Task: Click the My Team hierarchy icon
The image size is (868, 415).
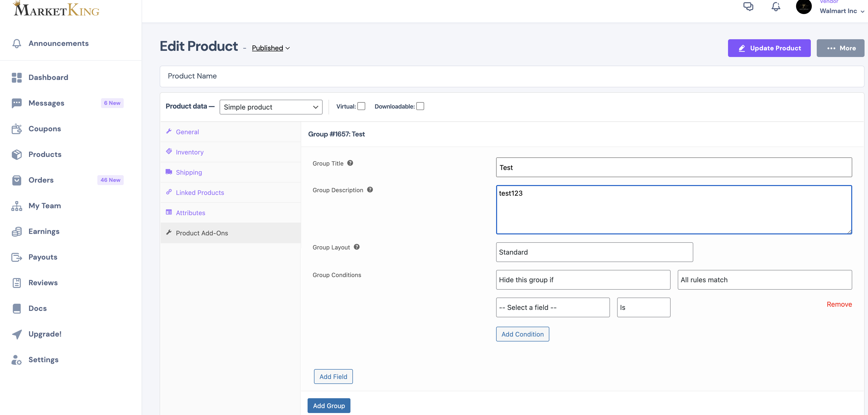Action: click(17, 206)
